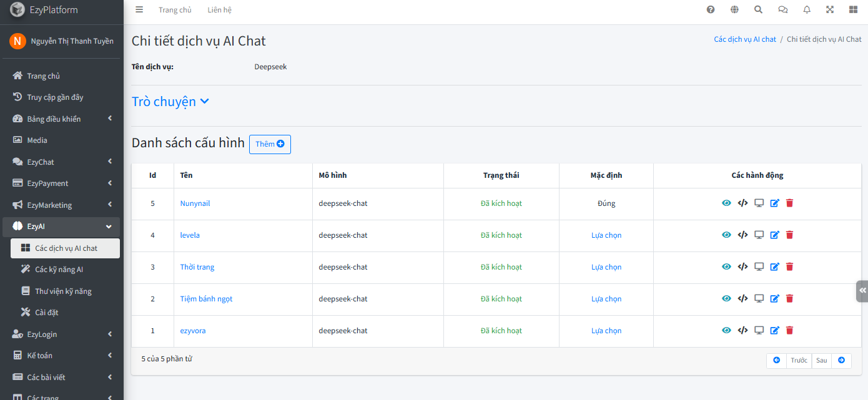The image size is (868, 400).
Task: Expand EzyChat sidebar menu
Action: coord(61,162)
